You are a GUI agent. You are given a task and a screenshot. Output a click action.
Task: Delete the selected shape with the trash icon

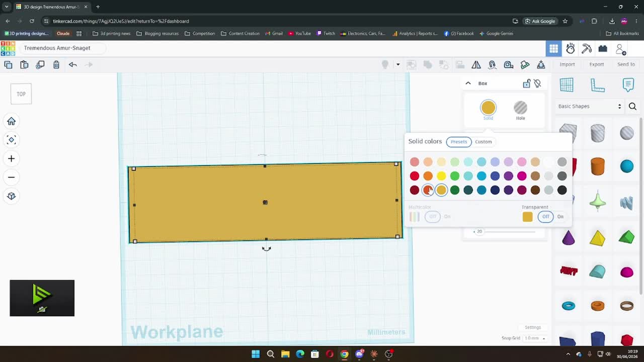tap(56, 64)
